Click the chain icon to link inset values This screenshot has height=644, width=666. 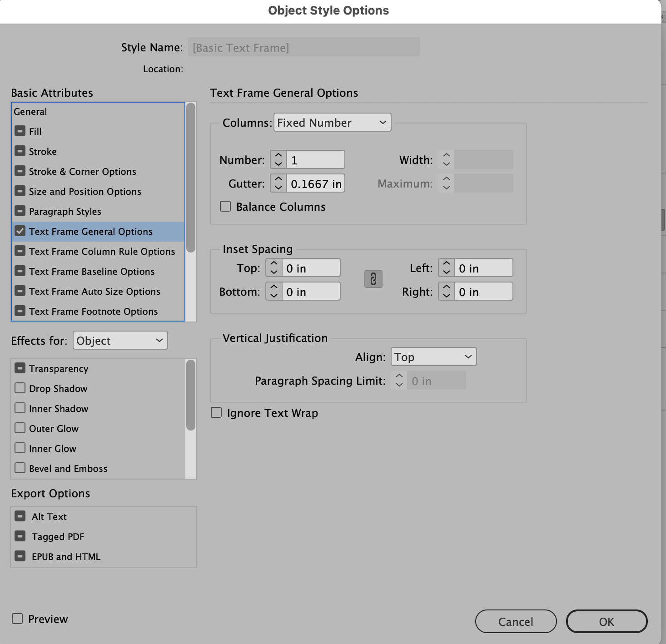[373, 279]
